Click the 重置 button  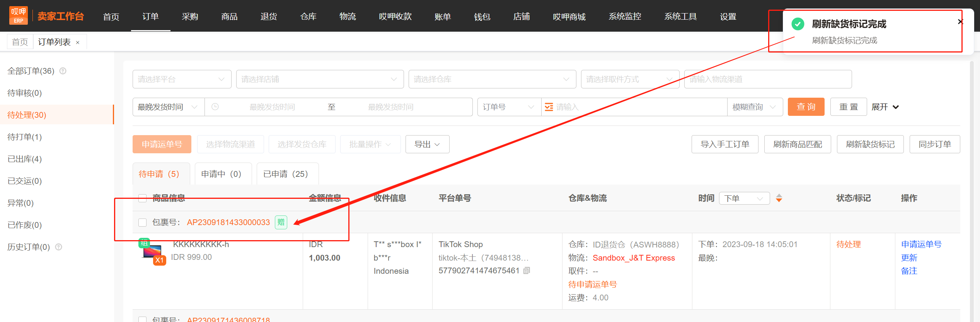[x=849, y=107]
